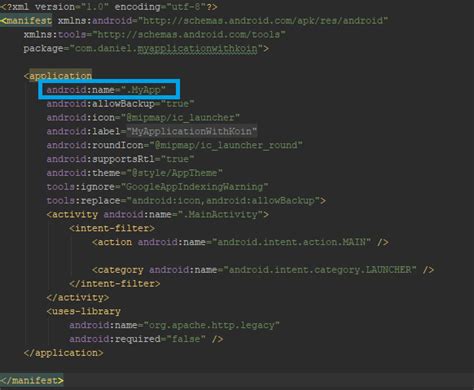Click the tools:replace attribute line
This screenshot has height=390, width=474.
[x=186, y=201]
